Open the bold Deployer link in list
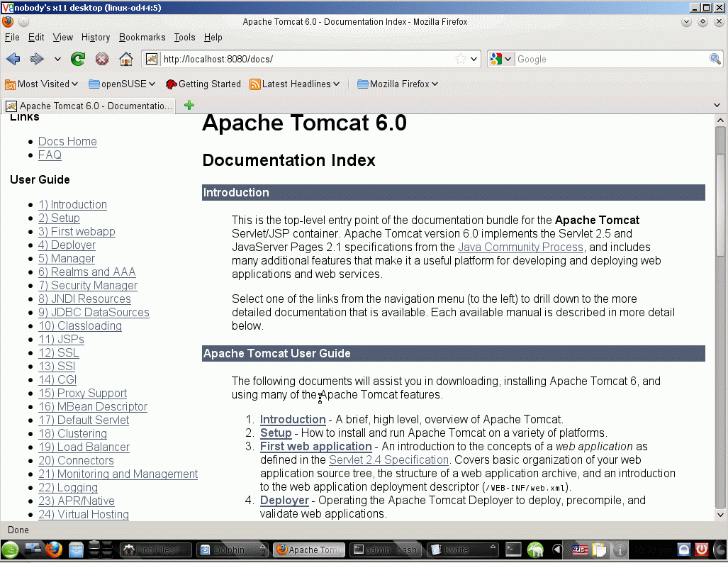The image size is (728, 563). pos(284,501)
